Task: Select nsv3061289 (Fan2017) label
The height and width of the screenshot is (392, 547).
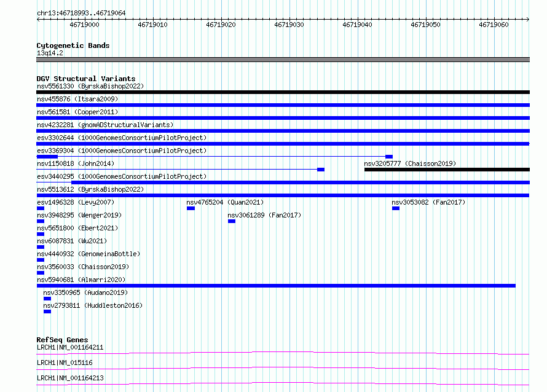Action: click(x=264, y=215)
